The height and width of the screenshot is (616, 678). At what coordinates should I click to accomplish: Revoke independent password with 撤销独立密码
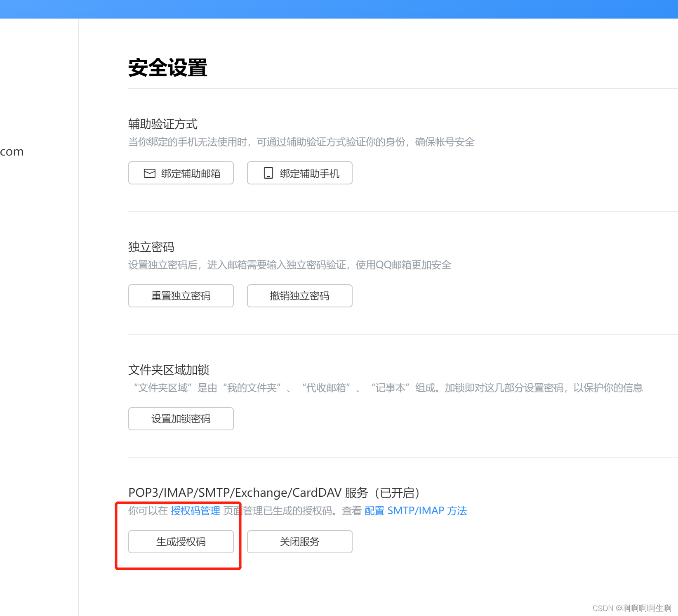coord(299,296)
